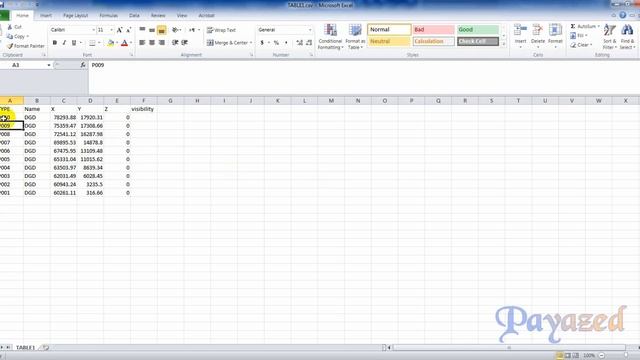Click the Increase Font Size icon
The height and width of the screenshot is (360, 640).
(x=120, y=30)
